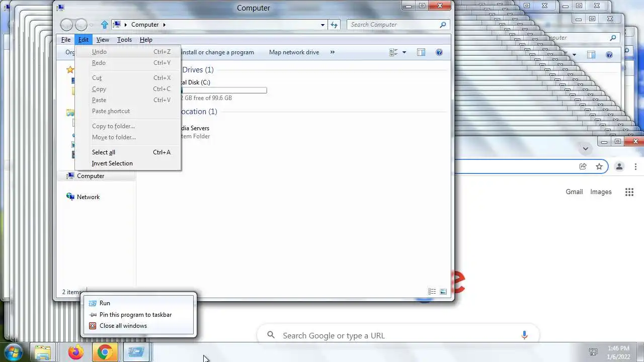Open the Chrome profile icon
644x362 pixels.
[x=619, y=166]
